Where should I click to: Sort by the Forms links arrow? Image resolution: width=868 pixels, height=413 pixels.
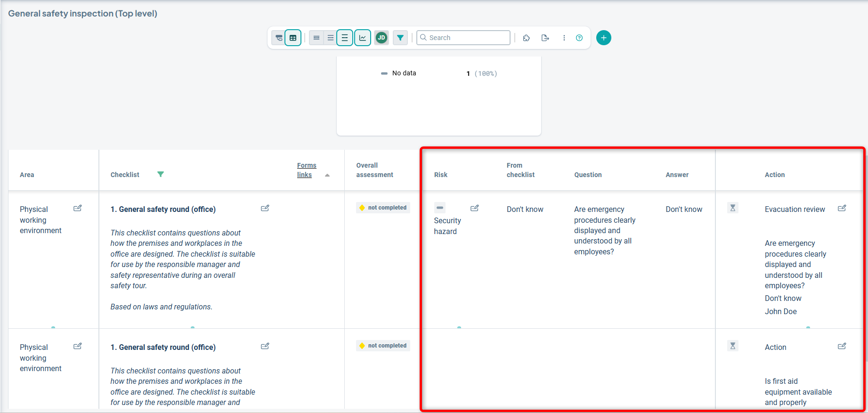[x=327, y=175]
